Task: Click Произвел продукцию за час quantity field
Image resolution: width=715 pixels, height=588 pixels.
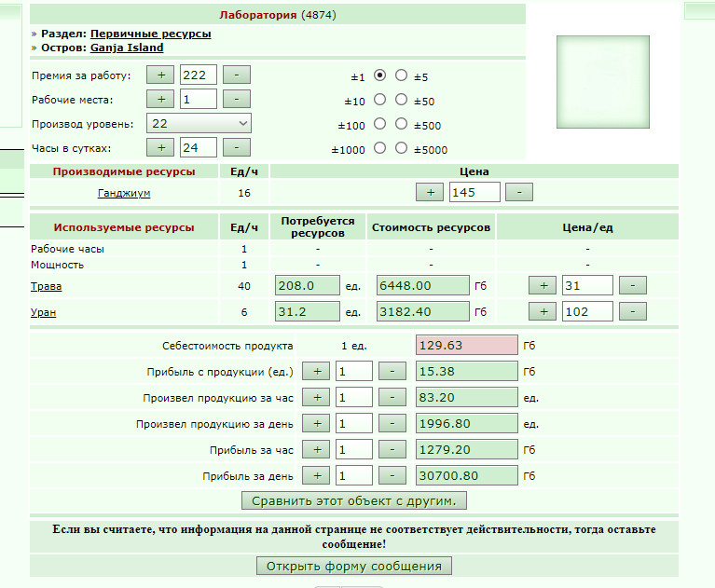Action: coord(354,397)
